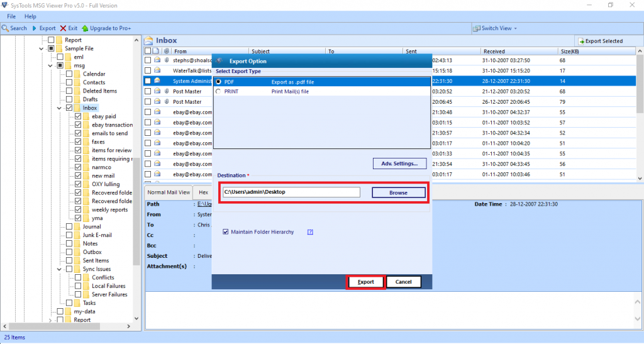Sort by the Received column header
Image resolution: width=644 pixels, height=344 pixels.
(519, 52)
